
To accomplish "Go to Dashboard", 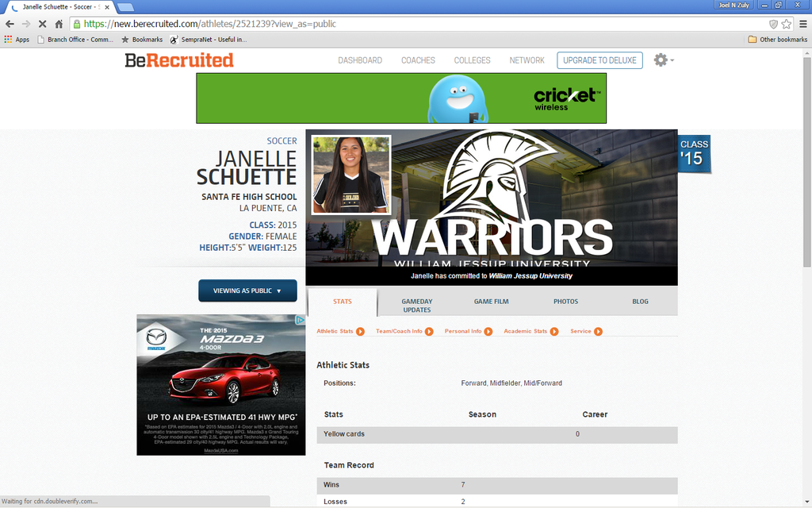I will (x=360, y=60).
